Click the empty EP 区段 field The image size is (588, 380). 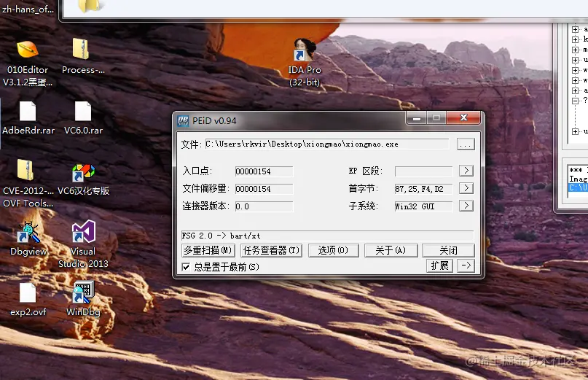423,171
